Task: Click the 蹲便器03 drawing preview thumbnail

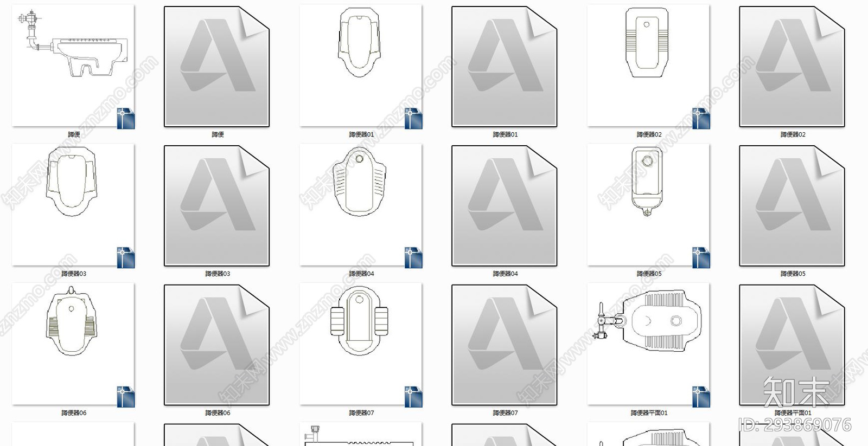Action: (x=73, y=205)
